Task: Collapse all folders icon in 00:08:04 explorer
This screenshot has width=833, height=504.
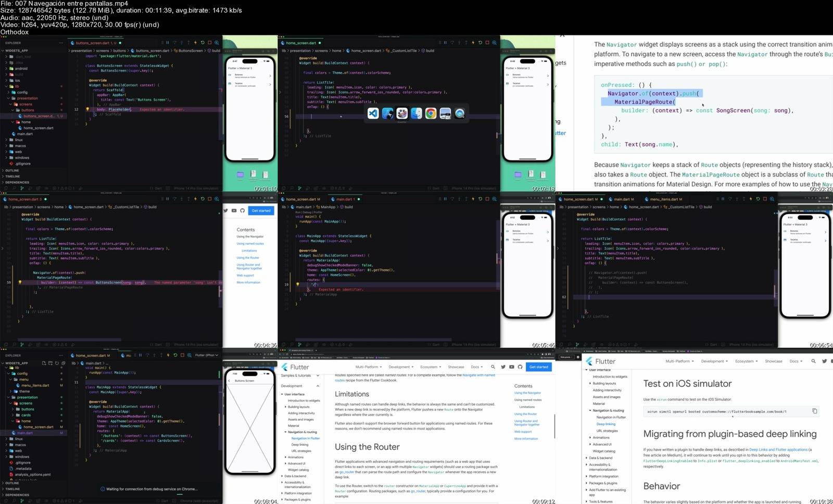Action: 62,363
